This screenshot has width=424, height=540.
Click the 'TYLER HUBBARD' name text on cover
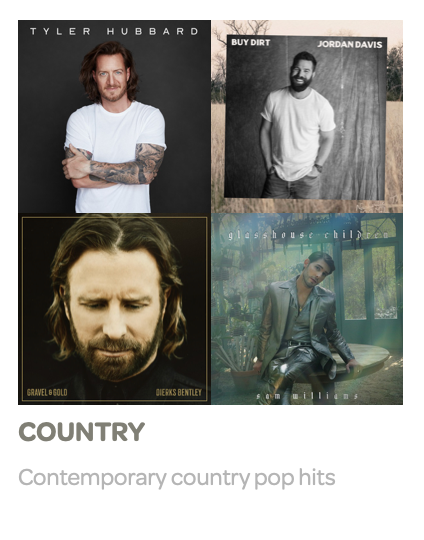click(114, 31)
